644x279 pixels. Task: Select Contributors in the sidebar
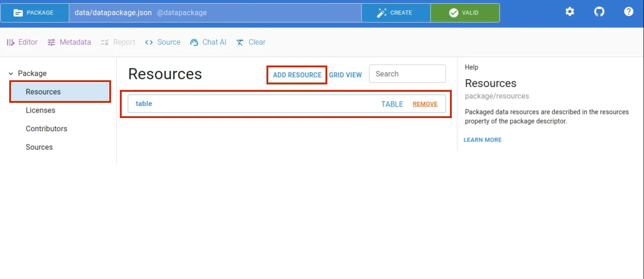point(47,129)
